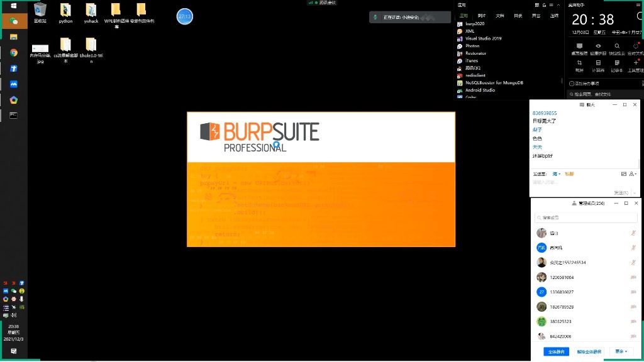The image size is (644, 362).
Task: Click the lock icon in apps panel
Action: click(544, 5)
